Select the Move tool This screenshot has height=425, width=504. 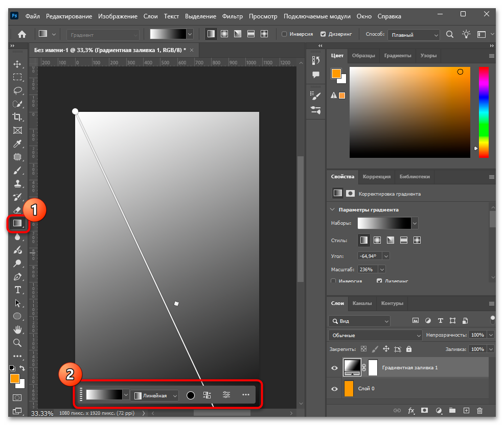(17, 64)
